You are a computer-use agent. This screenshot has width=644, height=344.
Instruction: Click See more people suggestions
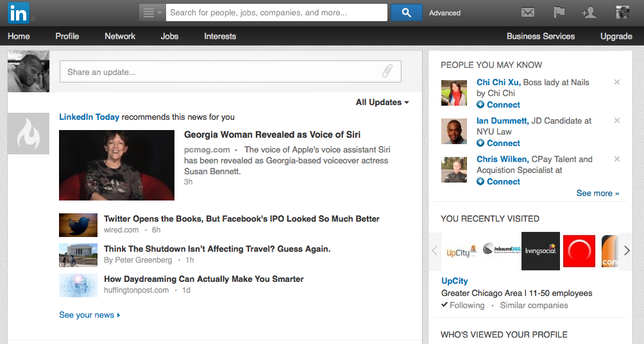tap(598, 193)
